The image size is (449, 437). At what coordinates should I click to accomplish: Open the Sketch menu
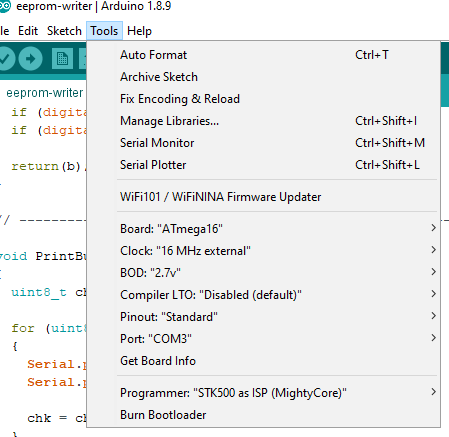coord(64,31)
